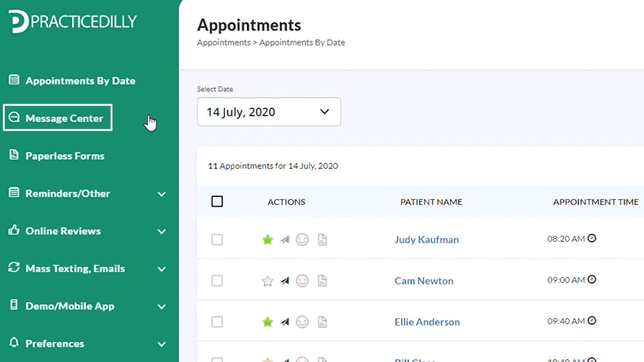Expand the Reminders/Other chevron
644x362 pixels.
coord(162,194)
